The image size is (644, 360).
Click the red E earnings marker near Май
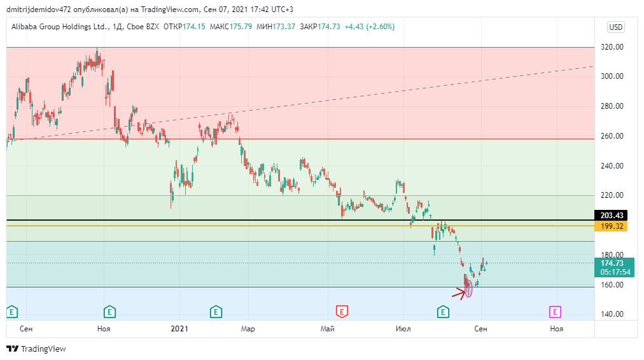342,312
